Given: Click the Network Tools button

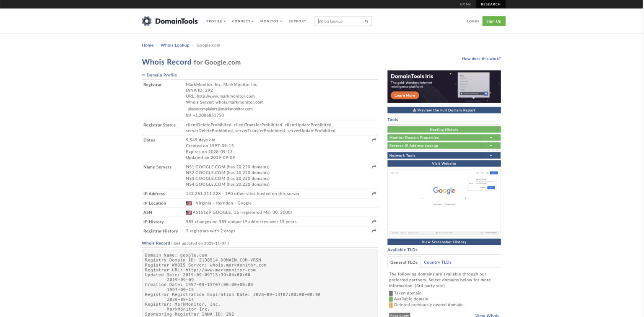Looking at the screenshot, I should pyautogui.click(x=434, y=156).
